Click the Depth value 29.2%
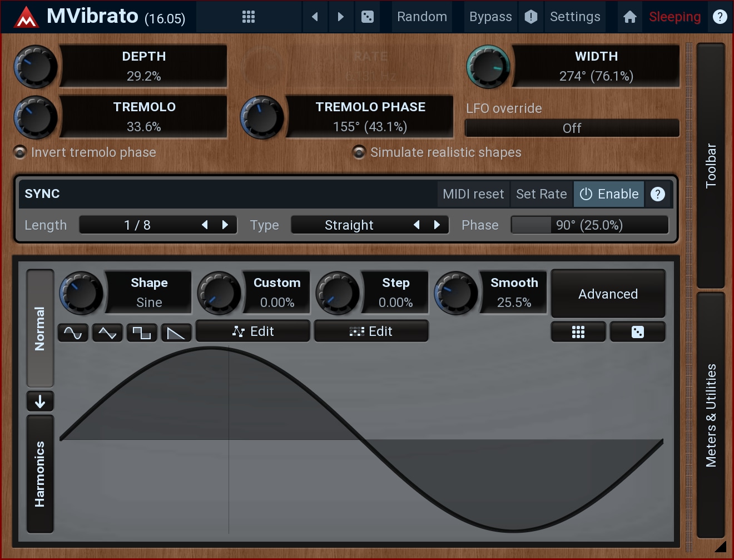734x560 pixels. pyautogui.click(x=144, y=76)
